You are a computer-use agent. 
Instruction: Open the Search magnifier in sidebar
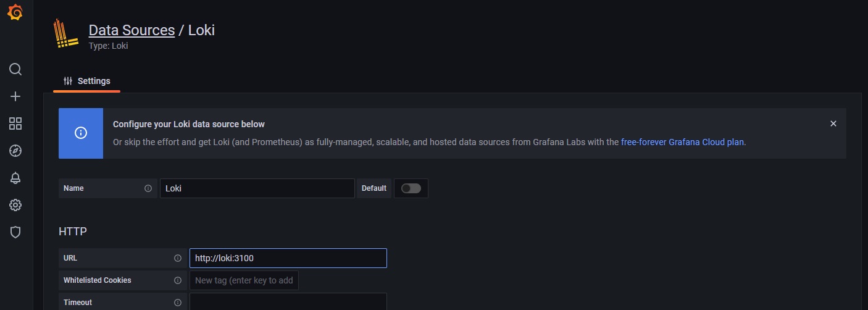16,69
